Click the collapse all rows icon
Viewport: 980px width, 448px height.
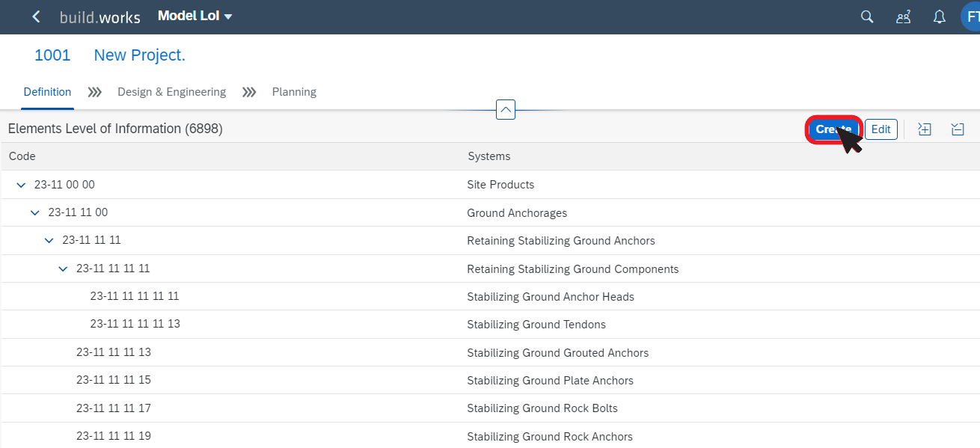pos(958,129)
